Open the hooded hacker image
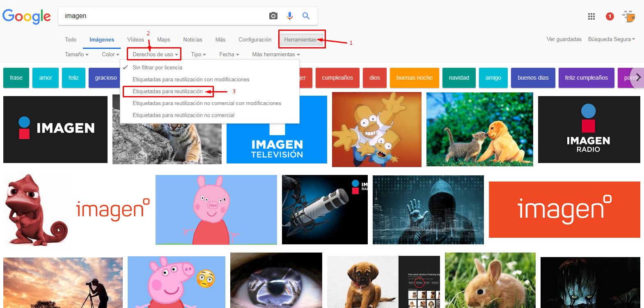This screenshot has width=644, height=308. point(428,210)
